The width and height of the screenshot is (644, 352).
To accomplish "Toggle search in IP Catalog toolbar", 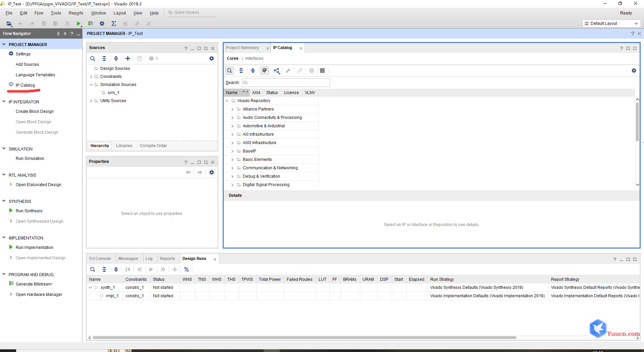I will point(229,71).
